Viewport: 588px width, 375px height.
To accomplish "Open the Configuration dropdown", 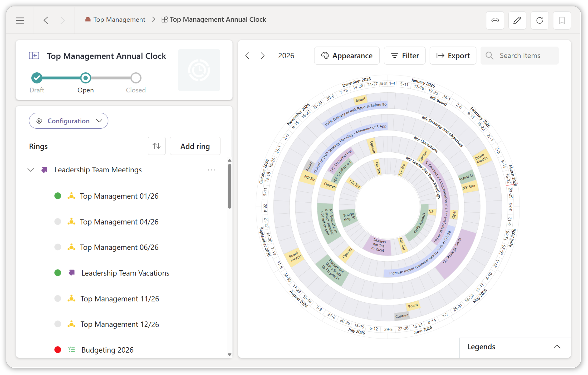I will (68, 121).
